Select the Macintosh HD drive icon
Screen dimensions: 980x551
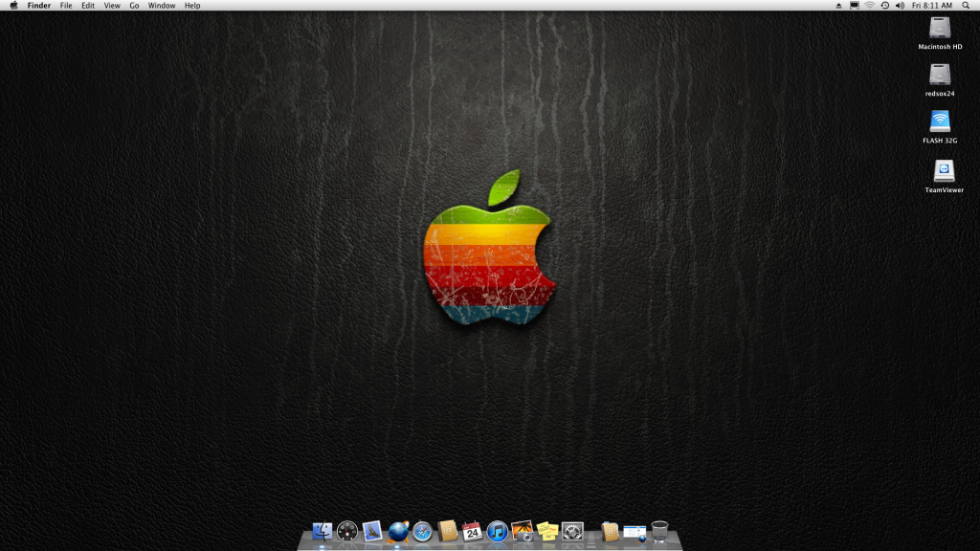coord(940,28)
